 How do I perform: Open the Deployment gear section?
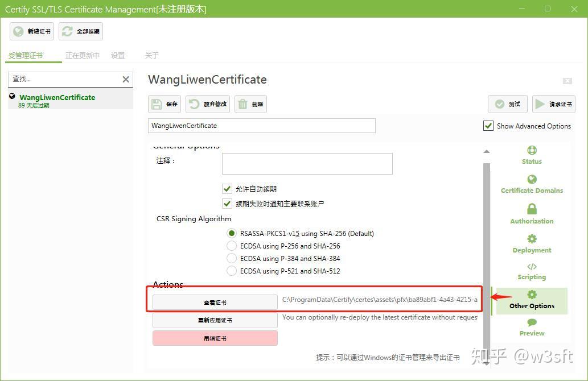(532, 244)
